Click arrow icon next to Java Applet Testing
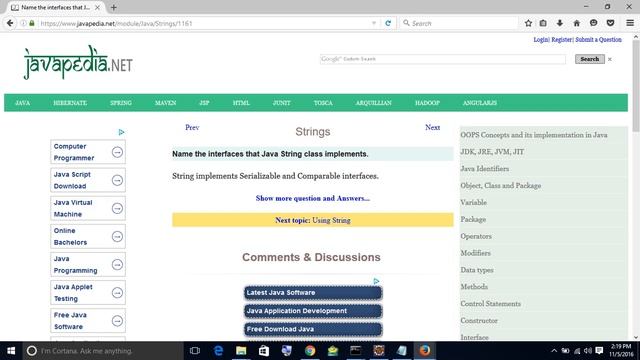 click(x=117, y=293)
